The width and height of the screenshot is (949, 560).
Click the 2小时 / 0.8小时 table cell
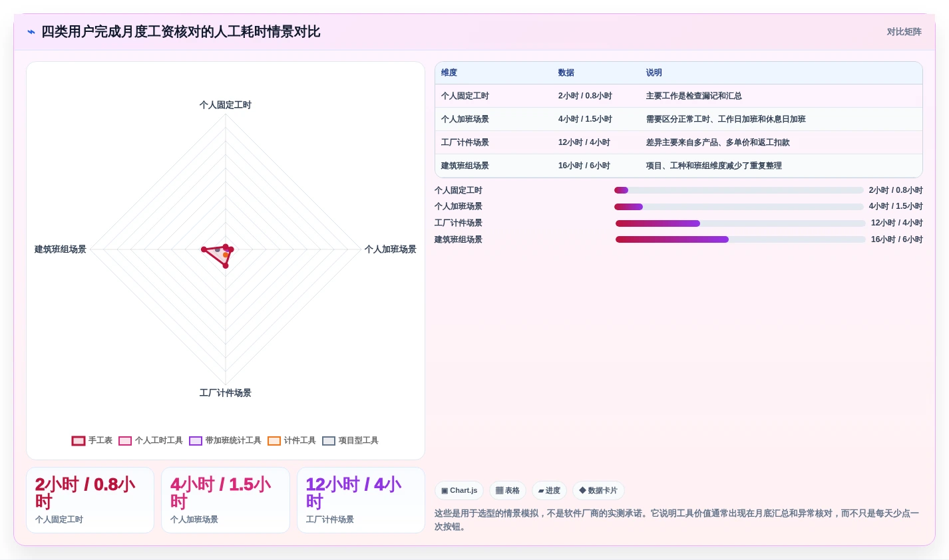(596, 96)
